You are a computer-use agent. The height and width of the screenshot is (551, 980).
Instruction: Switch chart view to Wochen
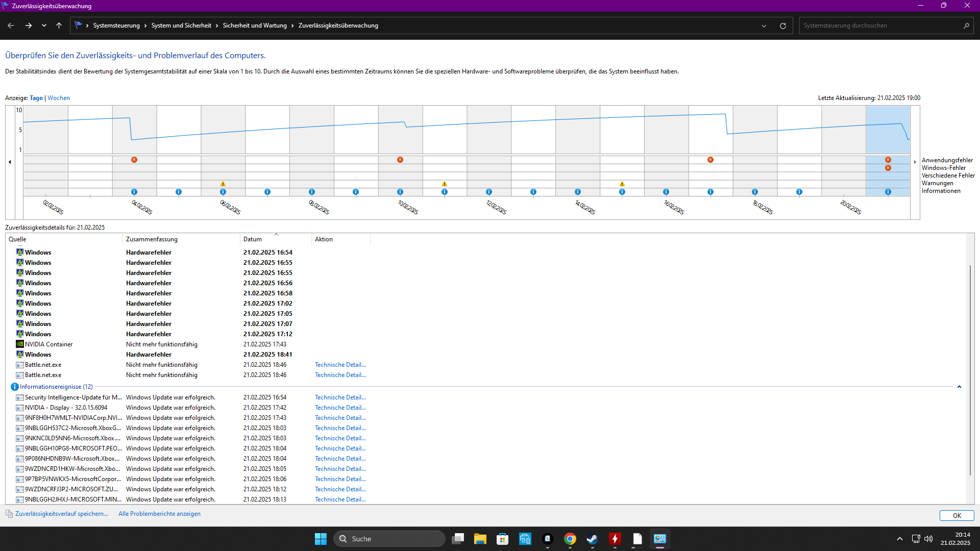pos(59,98)
